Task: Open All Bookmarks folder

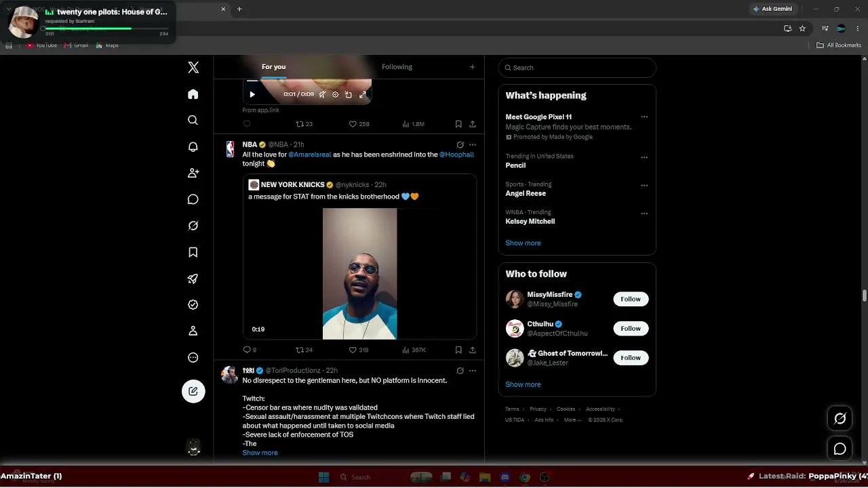Action: click(x=839, y=45)
